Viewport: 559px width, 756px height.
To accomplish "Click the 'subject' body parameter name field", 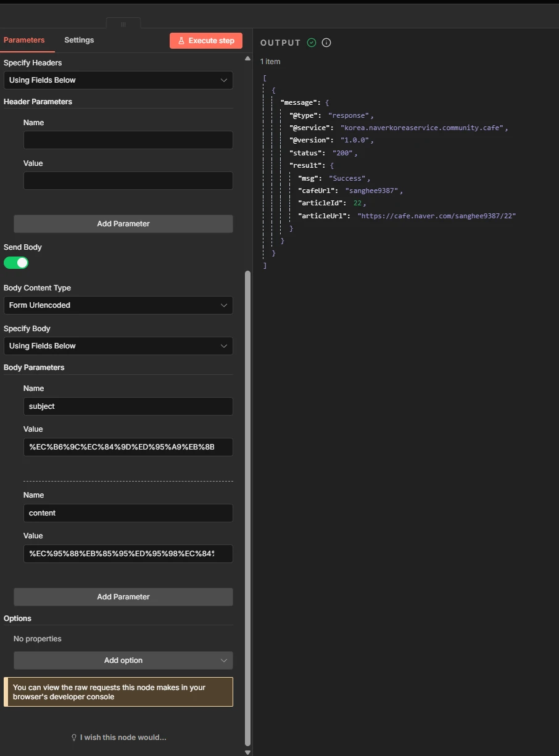I will click(x=128, y=406).
